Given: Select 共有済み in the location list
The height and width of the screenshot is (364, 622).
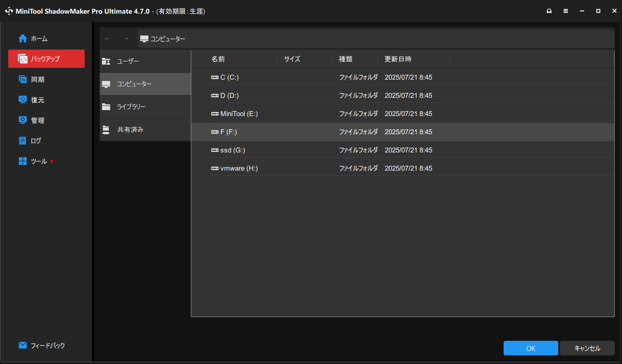Looking at the screenshot, I should tap(145, 130).
